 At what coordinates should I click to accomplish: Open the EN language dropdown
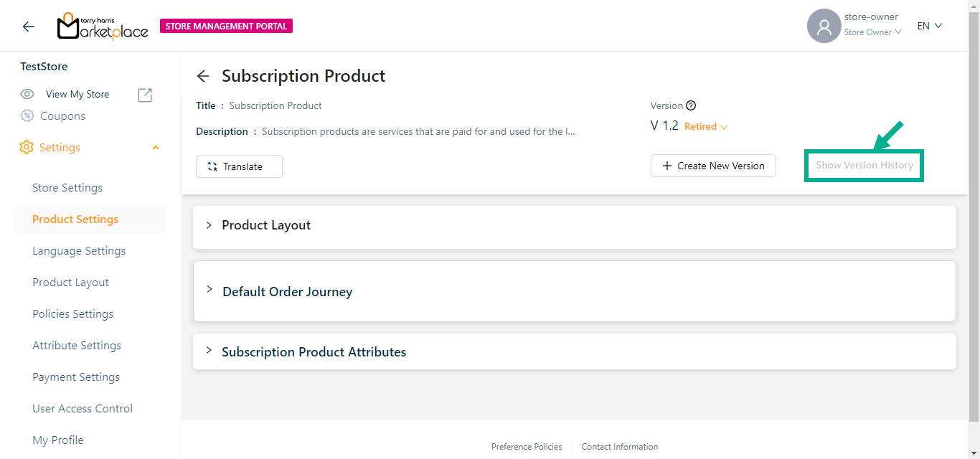pos(929,27)
